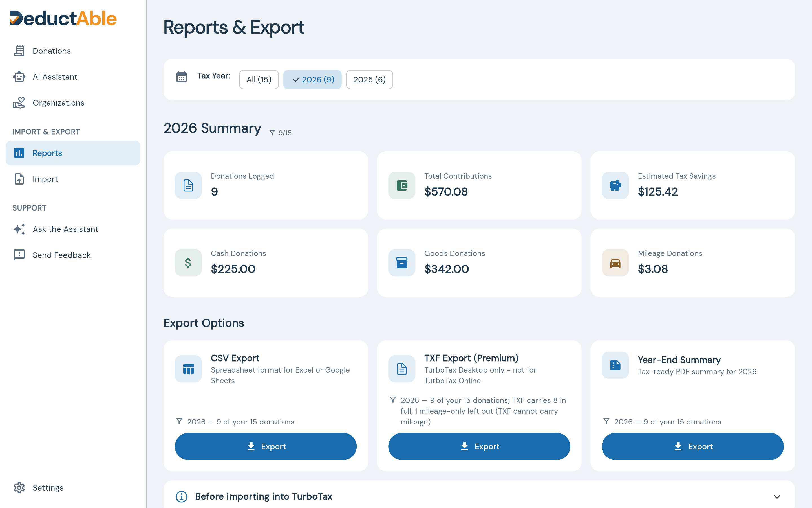Viewport: 812px width, 508px height.
Task: Click the CSV Export table icon
Action: (x=188, y=369)
